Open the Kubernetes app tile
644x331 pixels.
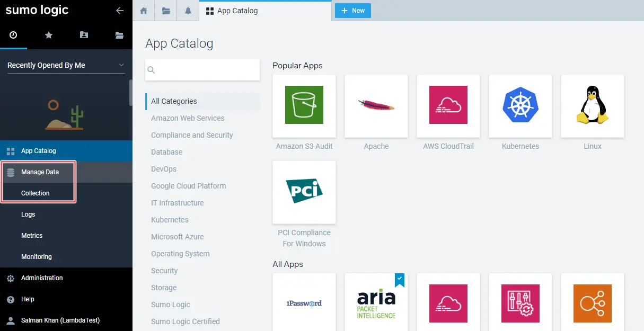click(520, 106)
